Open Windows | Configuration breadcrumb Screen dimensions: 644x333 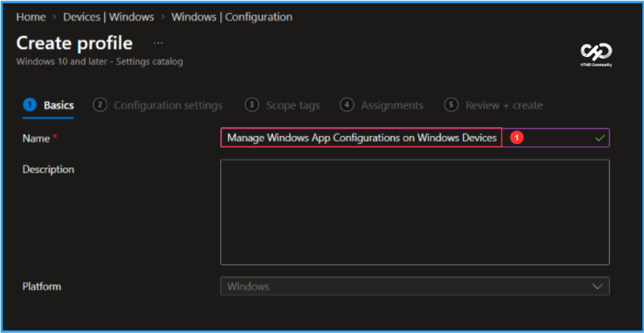coord(232,17)
